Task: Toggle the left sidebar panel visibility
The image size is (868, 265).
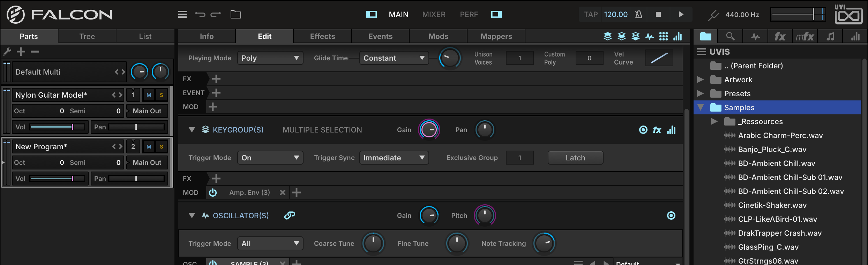Action: [x=371, y=14]
